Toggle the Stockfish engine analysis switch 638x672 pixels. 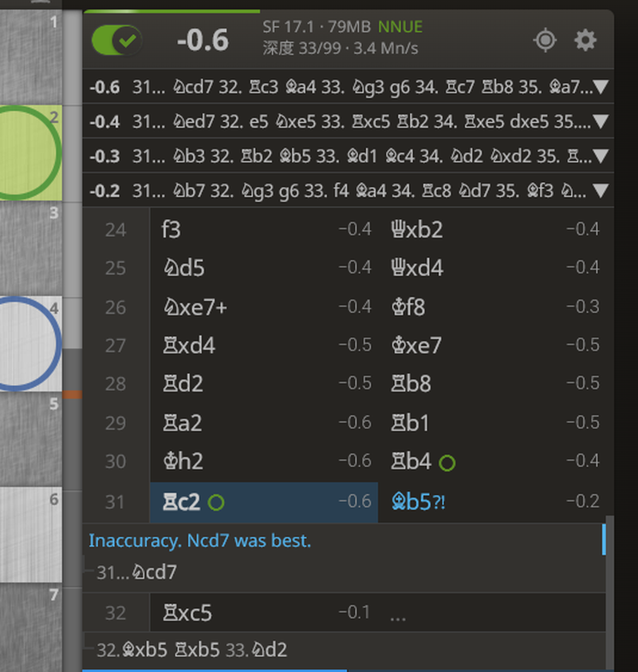116,41
